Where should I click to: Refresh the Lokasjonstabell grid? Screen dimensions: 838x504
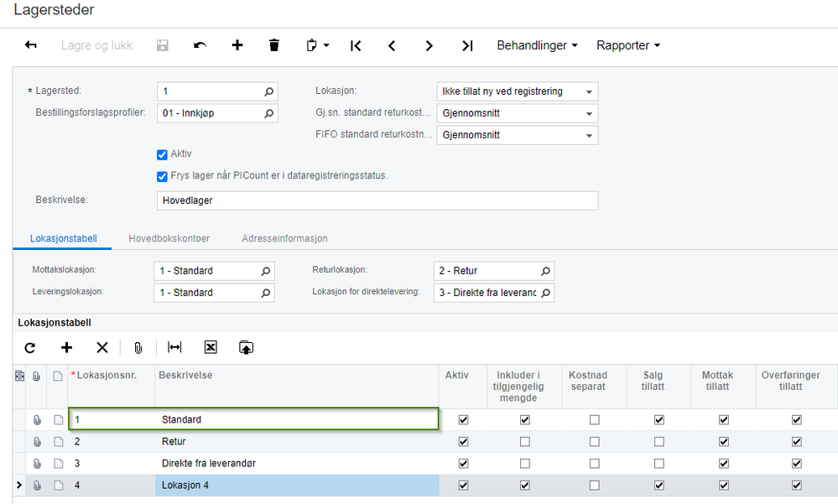pos(30,347)
